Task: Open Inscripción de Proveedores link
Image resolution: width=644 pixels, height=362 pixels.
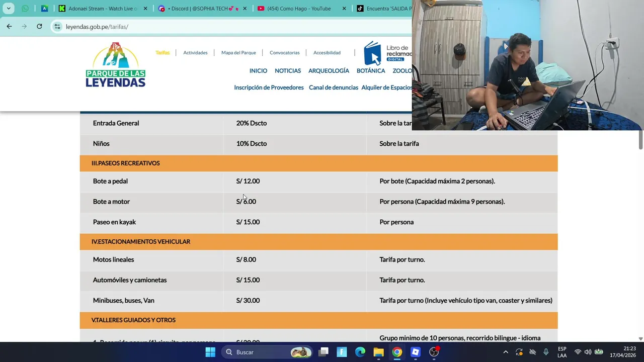Action: click(269, 87)
